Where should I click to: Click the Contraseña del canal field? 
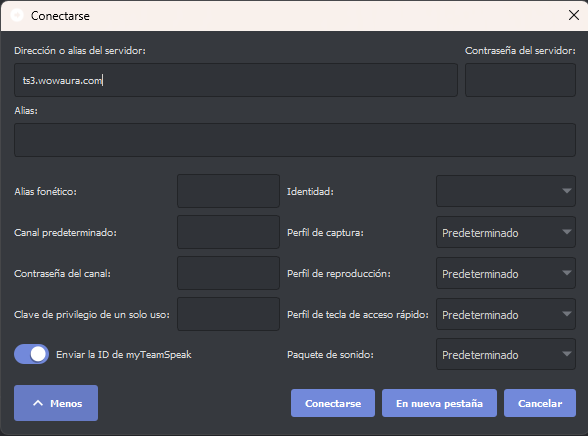coord(228,273)
